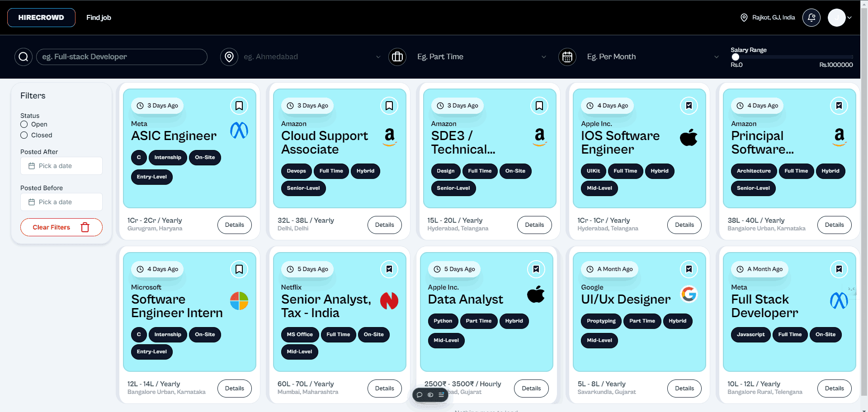Expand the Ahmedabad location dropdown
Image resolution: width=868 pixels, height=412 pixels.
click(378, 57)
